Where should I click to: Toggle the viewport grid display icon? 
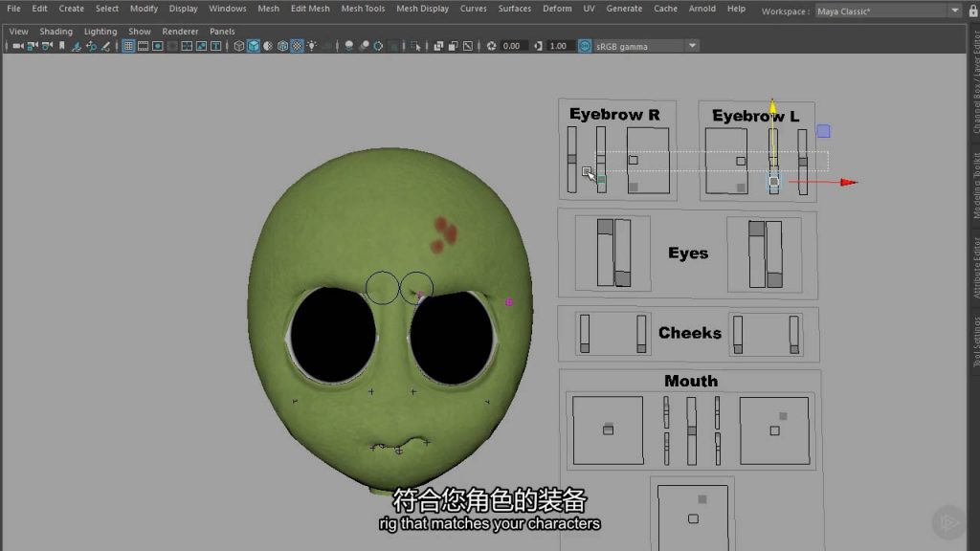(128, 46)
